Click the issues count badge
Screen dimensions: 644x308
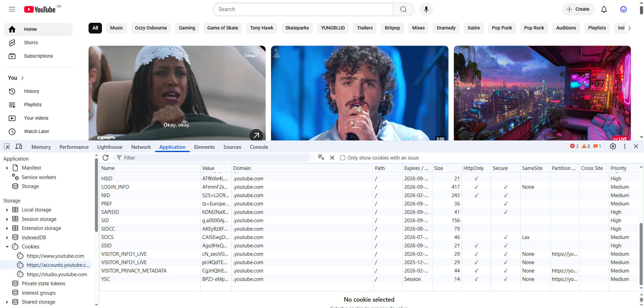tap(597, 146)
